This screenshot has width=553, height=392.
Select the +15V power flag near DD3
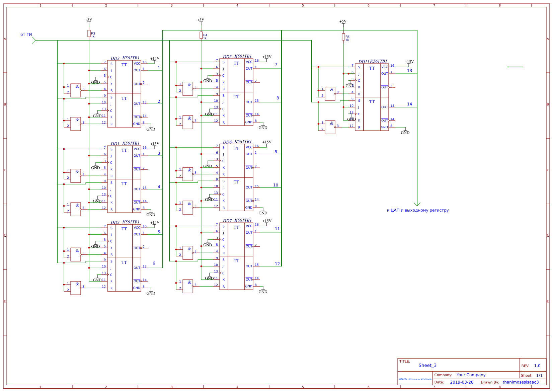(155, 58)
